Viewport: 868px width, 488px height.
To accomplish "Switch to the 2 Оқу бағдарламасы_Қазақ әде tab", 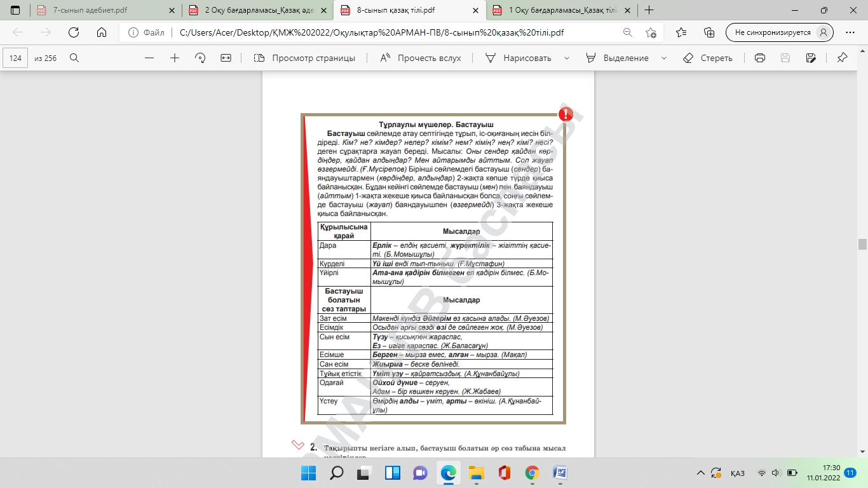I will pyautogui.click(x=258, y=10).
